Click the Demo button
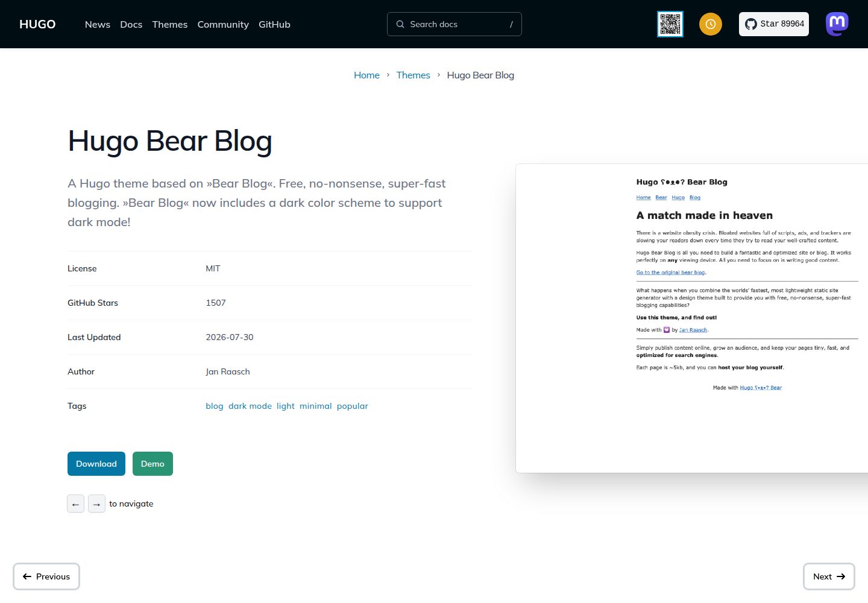 tap(153, 464)
